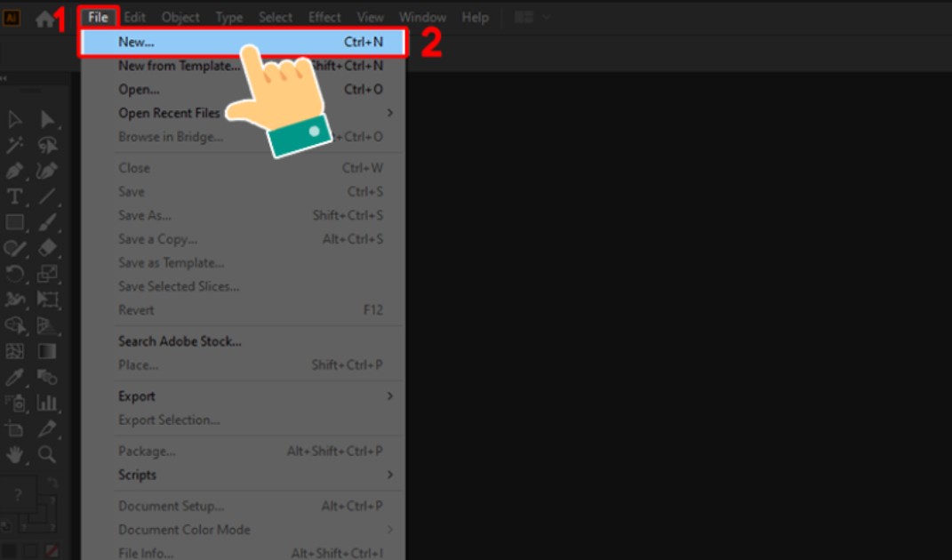Viewport: 952px width, 560px height.
Task: Select the Rectangle tool
Action: 15,222
